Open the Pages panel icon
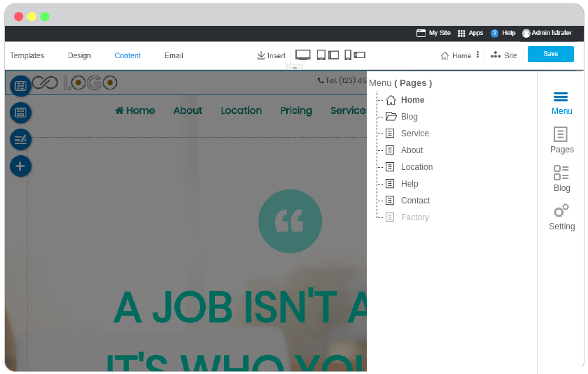The image size is (588, 374). pyautogui.click(x=561, y=134)
